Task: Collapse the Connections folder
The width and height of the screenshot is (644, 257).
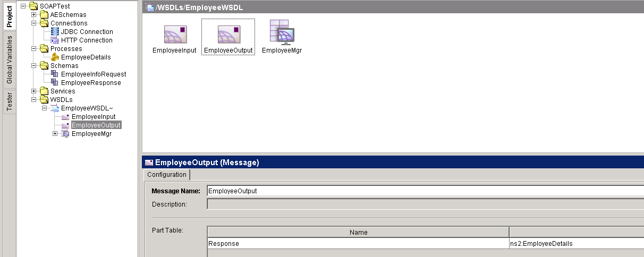Action: pos(33,23)
